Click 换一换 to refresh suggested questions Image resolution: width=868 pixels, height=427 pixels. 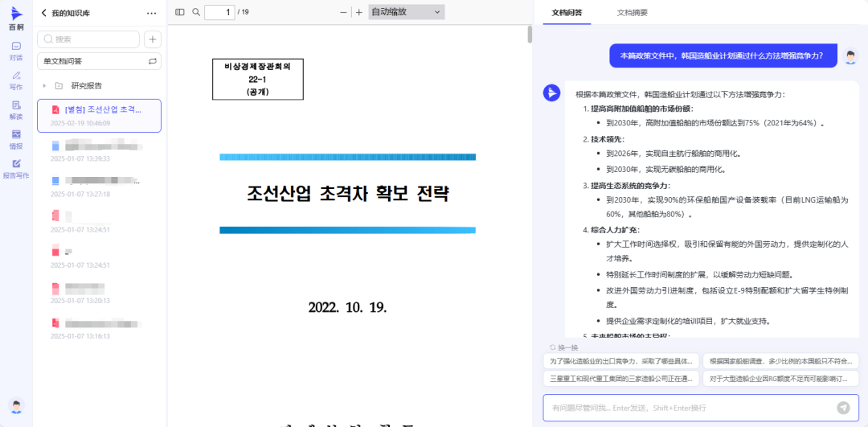point(563,347)
